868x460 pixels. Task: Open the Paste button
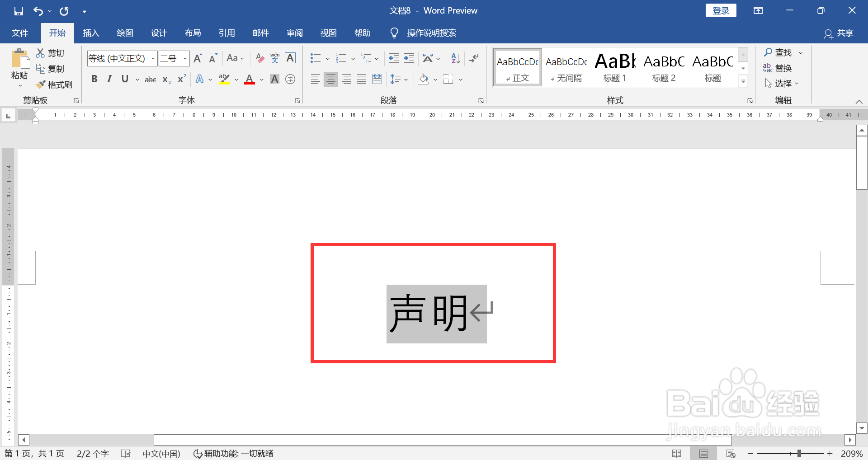click(x=19, y=68)
